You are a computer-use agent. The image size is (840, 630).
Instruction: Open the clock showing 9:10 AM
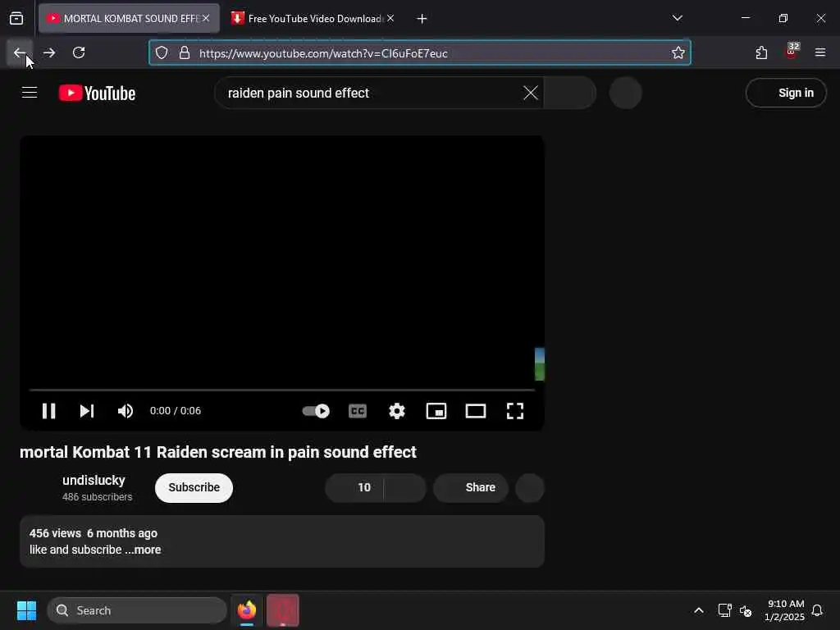point(784,610)
